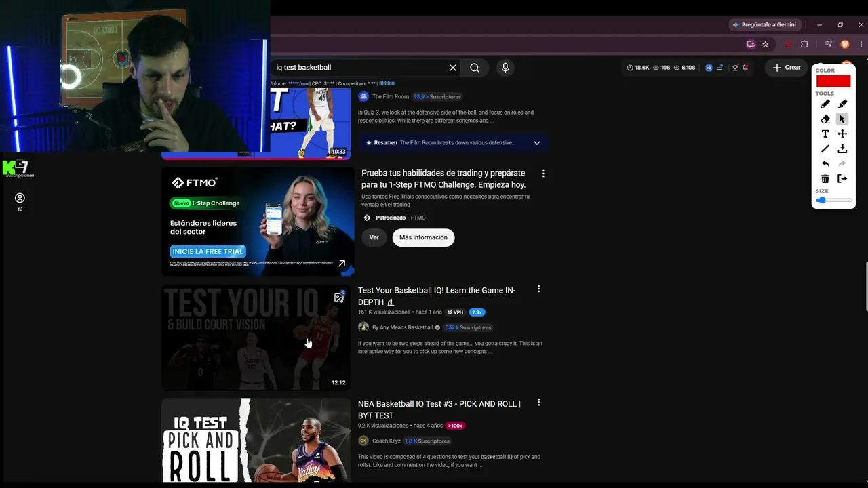Select the text tool in drawing panel
Viewport: 868px width, 488px height.
click(825, 134)
